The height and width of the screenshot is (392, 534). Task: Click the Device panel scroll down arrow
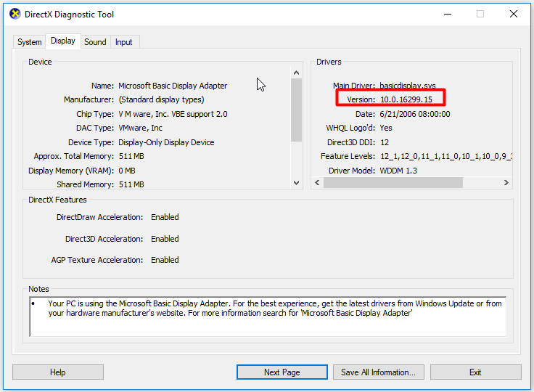[x=296, y=183]
